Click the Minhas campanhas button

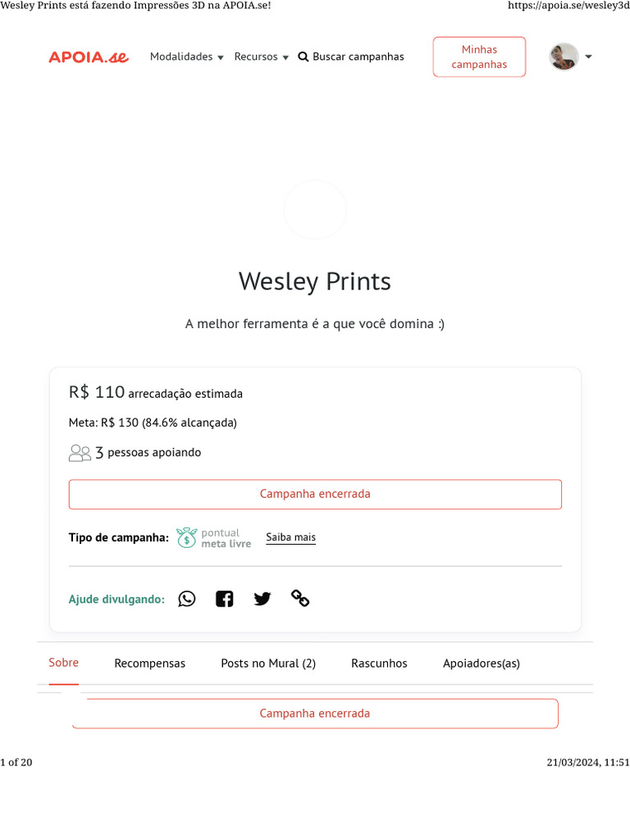479,57
